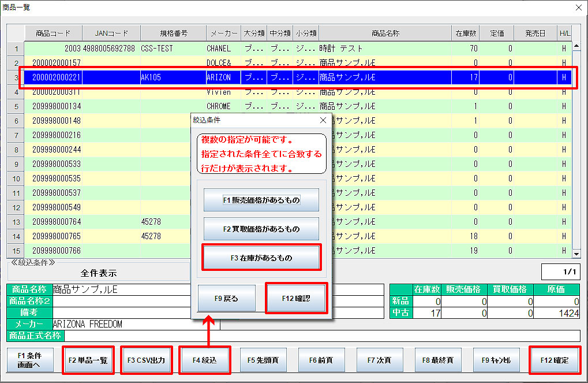The image size is (588, 383).
Task: Go back with F1条件画面へ
Action: pyautogui.click(x=29, y=359)
